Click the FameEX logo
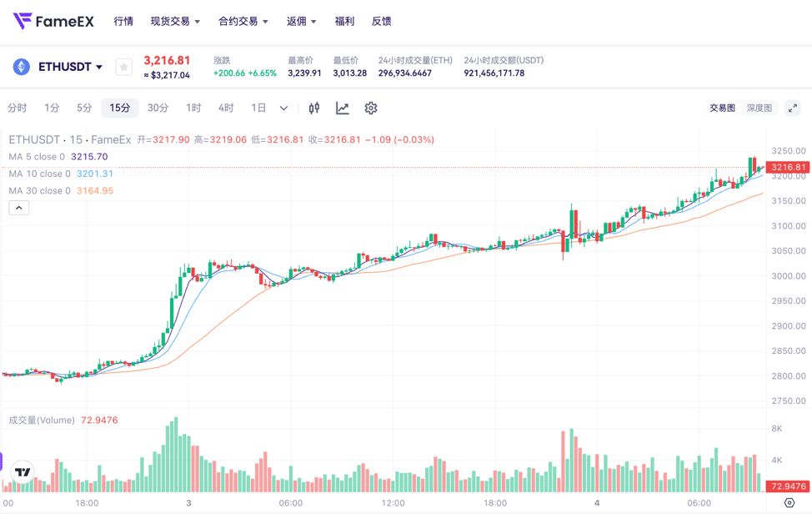 53,21
